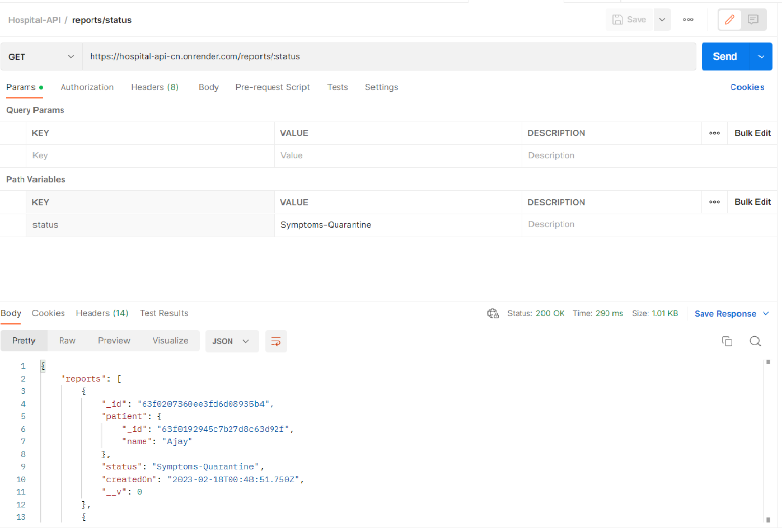Open the Hospital-API collection breadcrumb
The height and width of the screenshot is (532, 782).
(x=34, y=20)
